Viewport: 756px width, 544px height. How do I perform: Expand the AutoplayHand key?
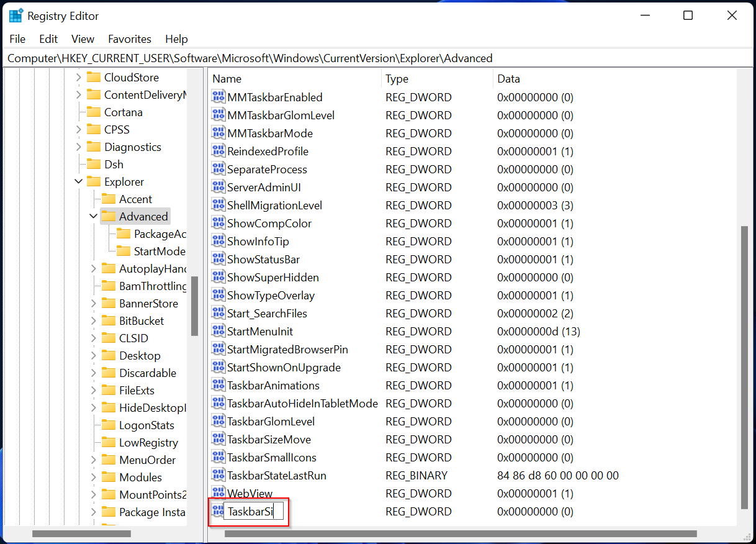pyautogui.click(x=94, y=268)
